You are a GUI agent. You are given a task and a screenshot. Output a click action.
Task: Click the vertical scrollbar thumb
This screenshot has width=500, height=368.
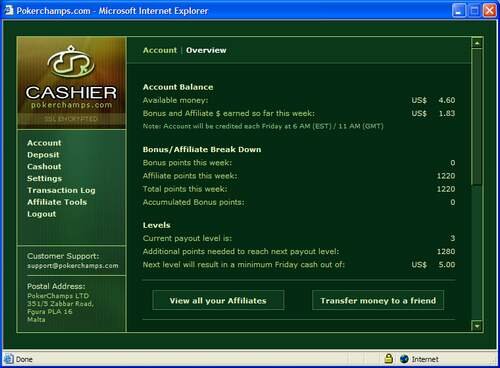click(x=477, y=117)
